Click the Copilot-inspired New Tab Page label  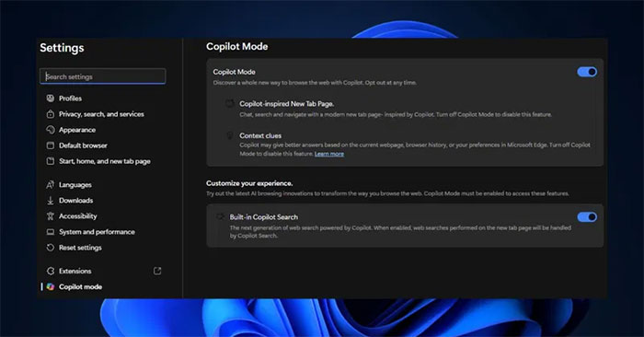pos(287,103)
